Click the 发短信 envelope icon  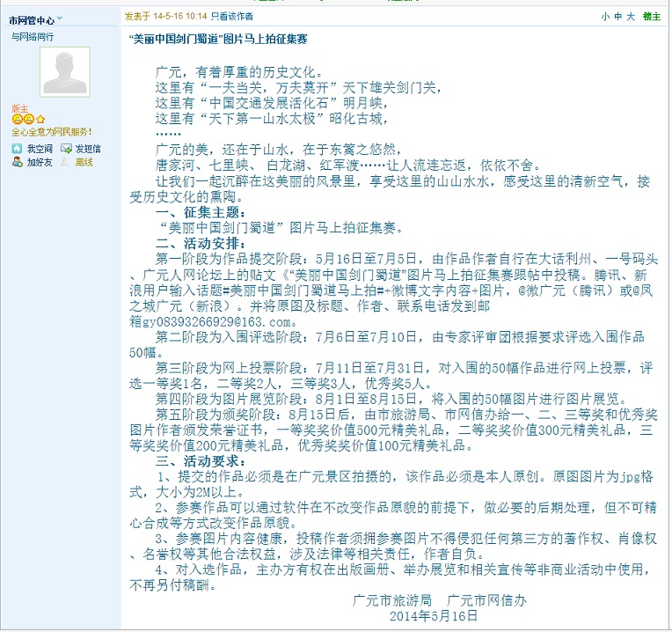click(x=66, y=149)
